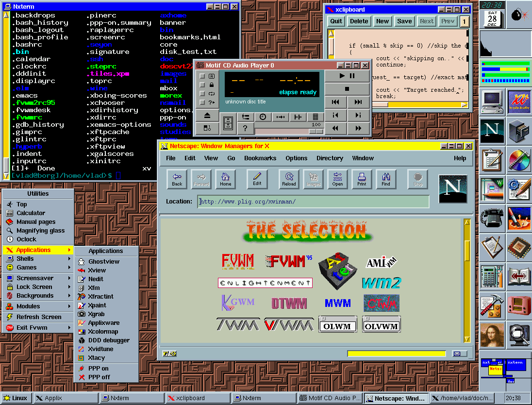Click the Reload button in Netscape toolbar
This screenshot has height=405, width=532.
(289, 179)
